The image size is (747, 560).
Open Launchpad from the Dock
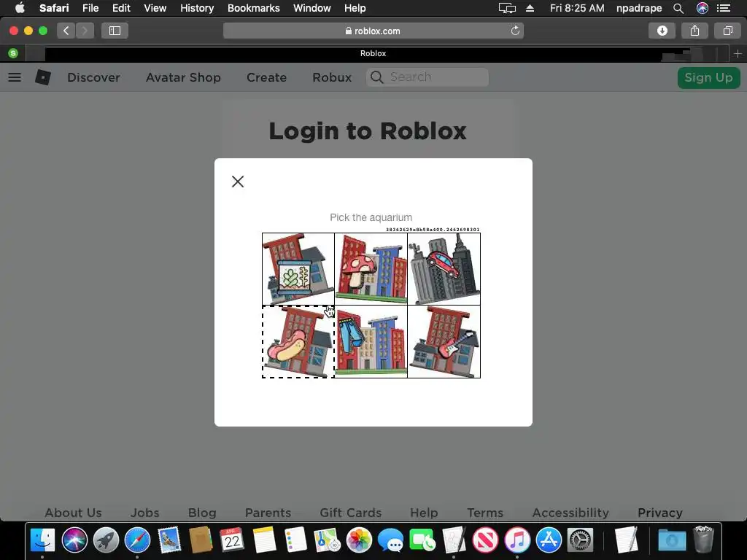click(x=106, y=540)
